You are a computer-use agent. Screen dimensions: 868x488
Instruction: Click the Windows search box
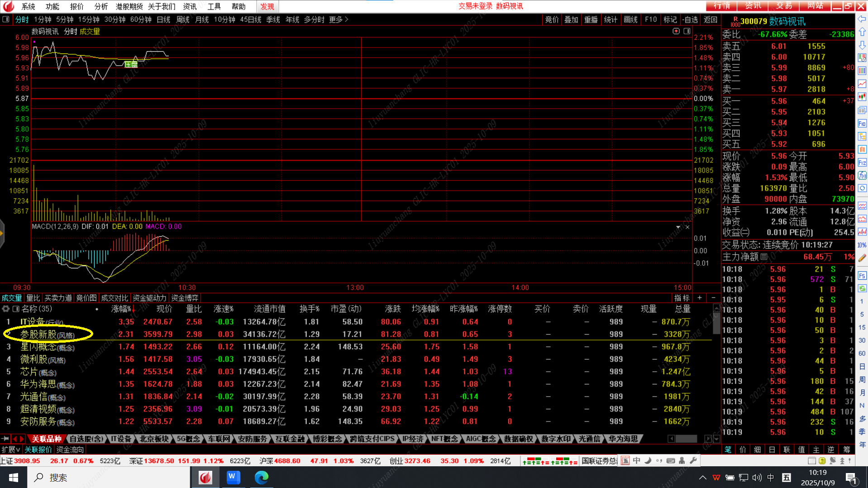pos(109,477)
